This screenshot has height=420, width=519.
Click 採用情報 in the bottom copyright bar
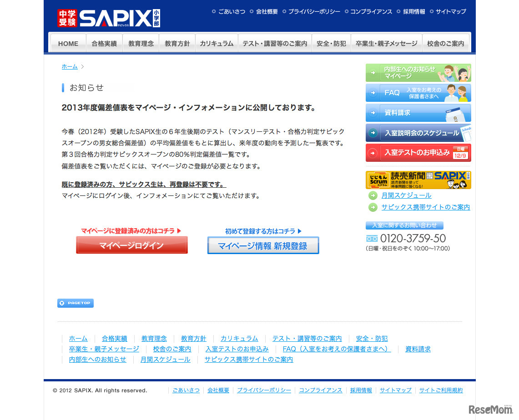coord(361,390)
